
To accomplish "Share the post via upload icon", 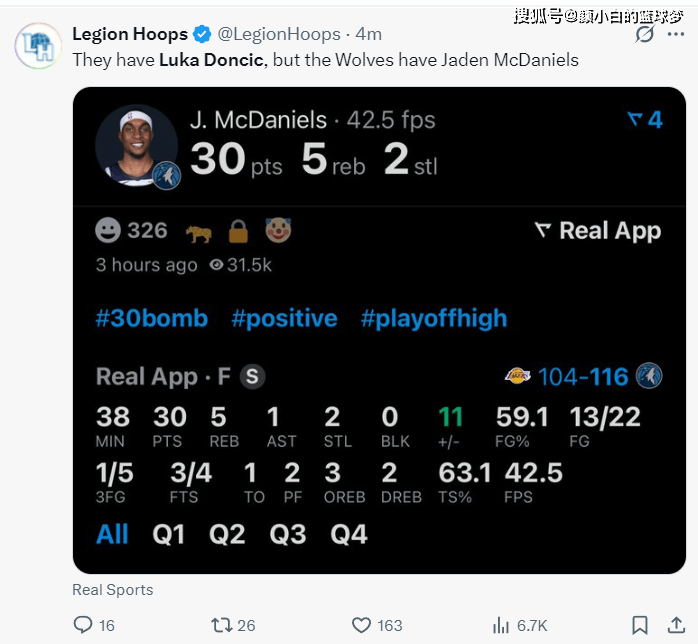I will tap(676, 625).
